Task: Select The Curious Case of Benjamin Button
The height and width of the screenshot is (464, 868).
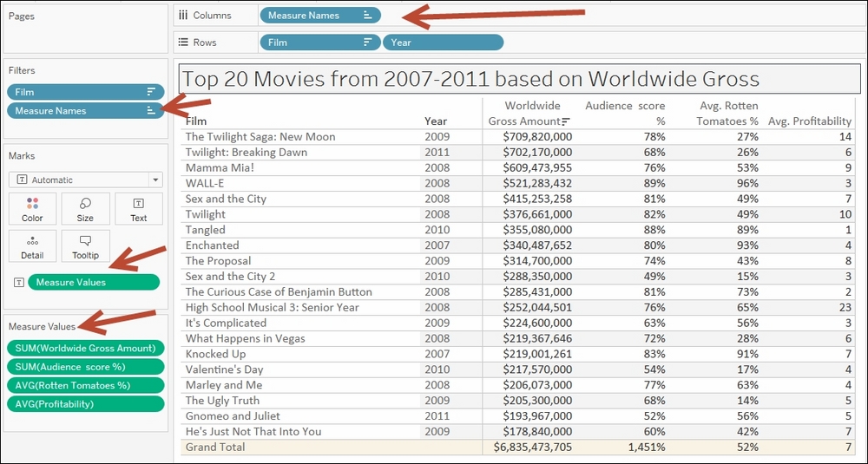Action: [x=279, y=291]
